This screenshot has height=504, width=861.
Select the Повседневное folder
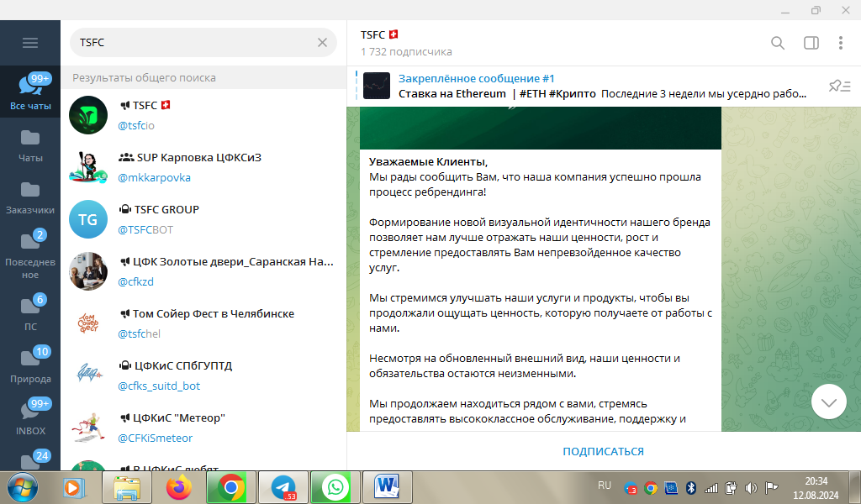coord(30,254)
